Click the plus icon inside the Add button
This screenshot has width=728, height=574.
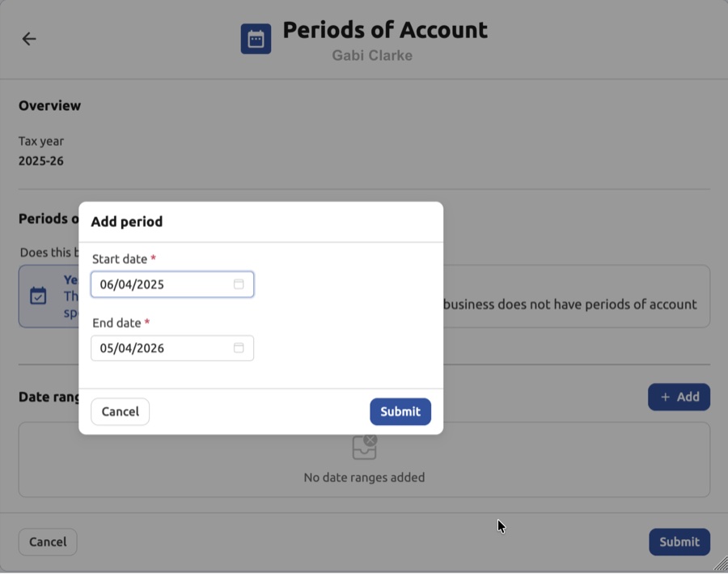667,397
